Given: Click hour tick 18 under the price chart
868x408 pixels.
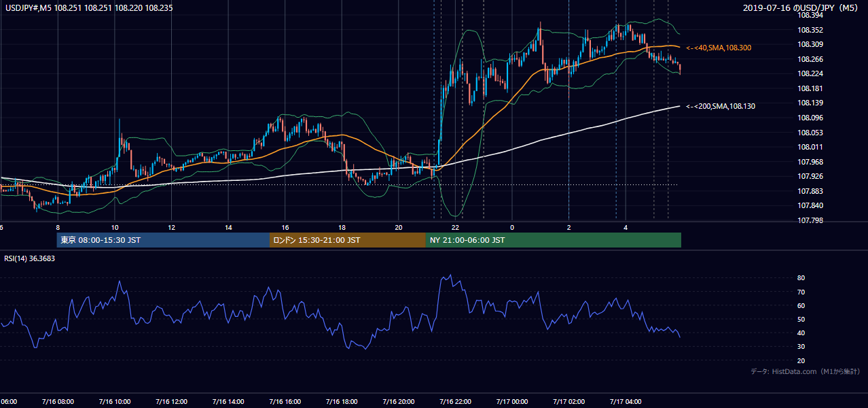Looking at the screenshot, I should tap(342, 228).
